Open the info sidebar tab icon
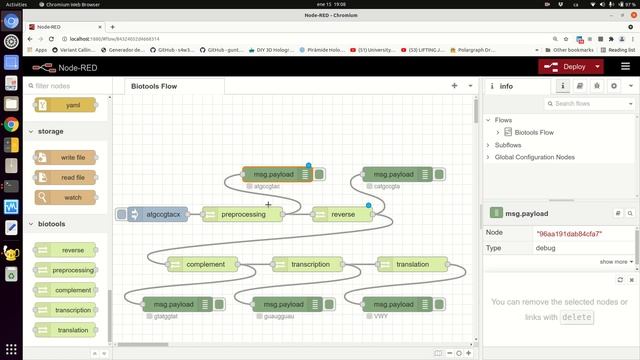 563,86
